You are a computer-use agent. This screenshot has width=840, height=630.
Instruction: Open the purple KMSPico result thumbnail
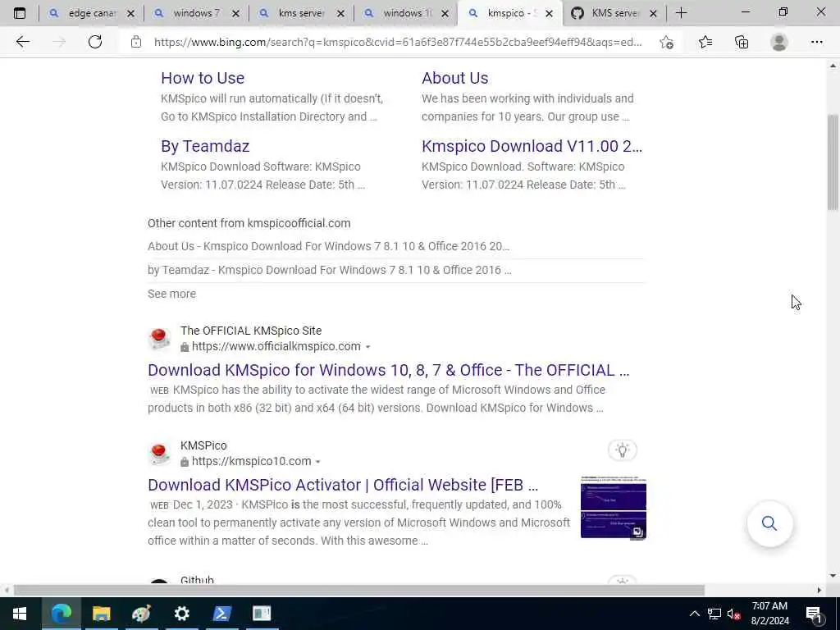(x=614, y=507)
